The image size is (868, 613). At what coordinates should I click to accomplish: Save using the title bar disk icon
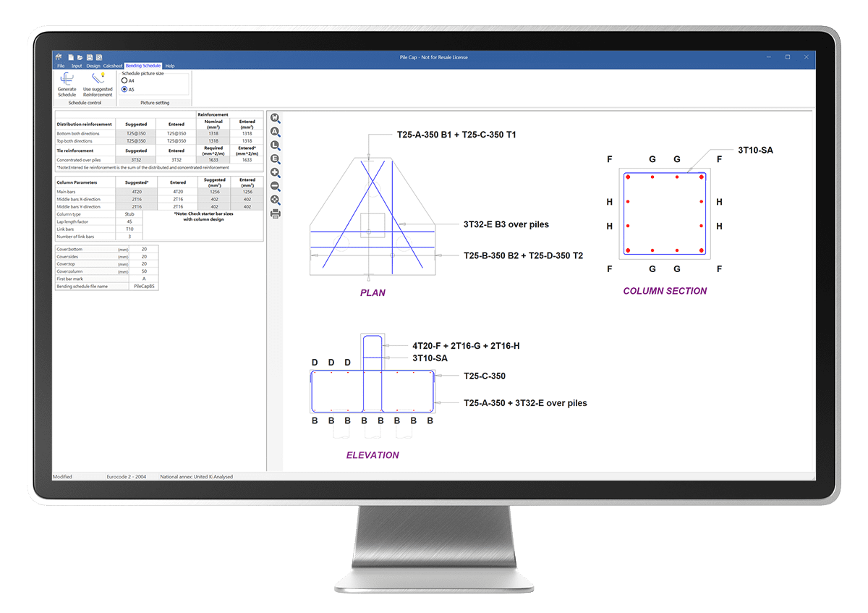tap(90, 57)
